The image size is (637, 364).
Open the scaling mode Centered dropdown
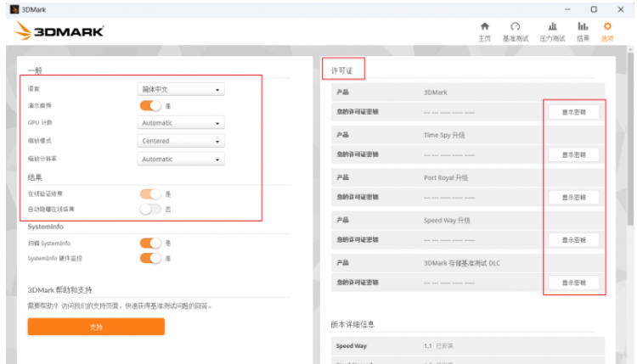click(x=181, y=141)
